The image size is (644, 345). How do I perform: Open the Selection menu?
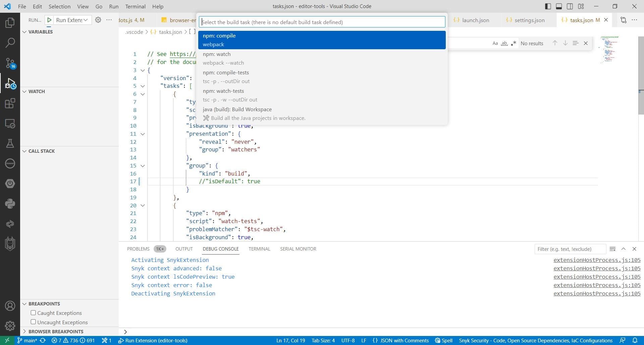click(x=59, y=6)
